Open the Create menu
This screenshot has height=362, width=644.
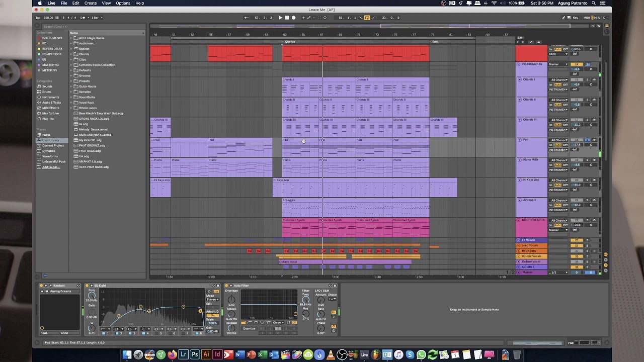click(91, 3)
